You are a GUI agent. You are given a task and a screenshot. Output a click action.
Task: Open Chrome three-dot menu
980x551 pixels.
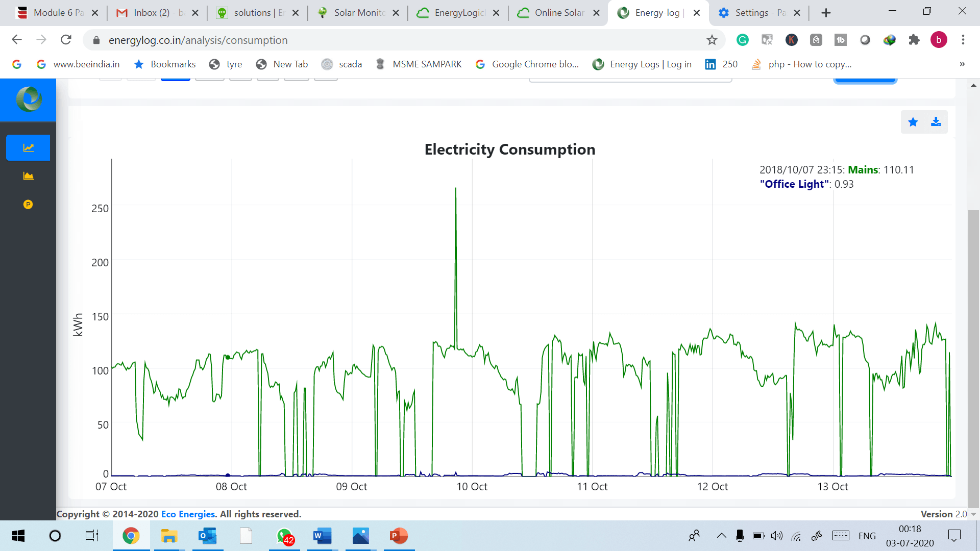tap(963, 40)
